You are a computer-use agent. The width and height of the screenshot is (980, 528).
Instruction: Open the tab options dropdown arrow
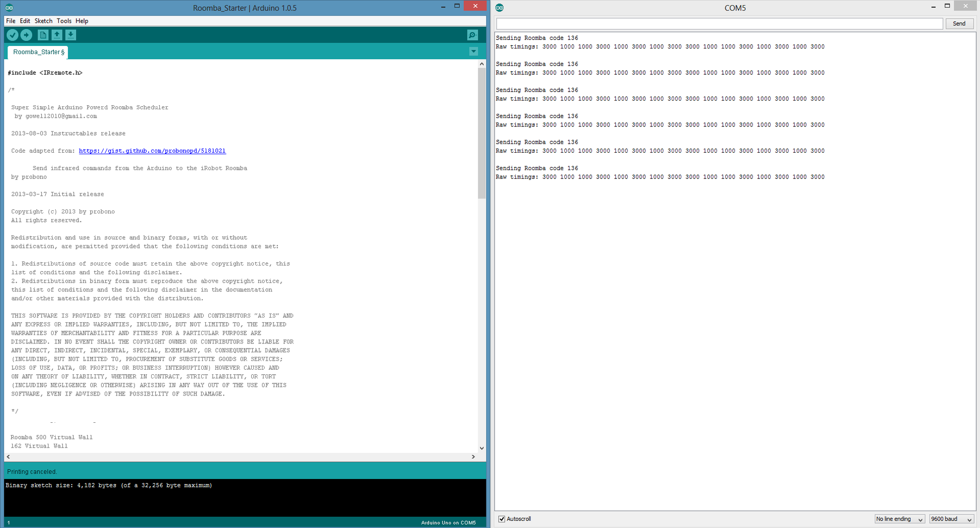tap(473, 52)
